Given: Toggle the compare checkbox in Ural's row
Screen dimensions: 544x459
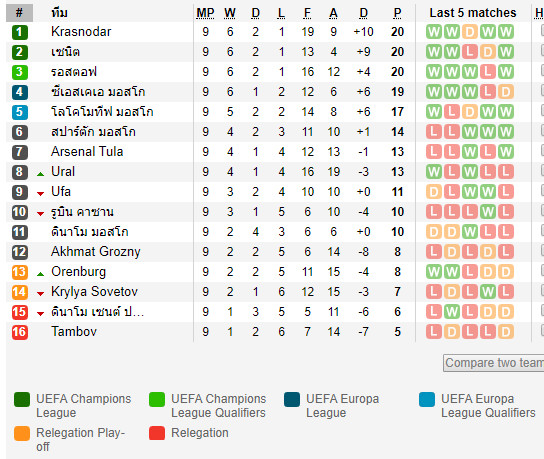Looking at the screenshot, I should click(x=542, y=171).
